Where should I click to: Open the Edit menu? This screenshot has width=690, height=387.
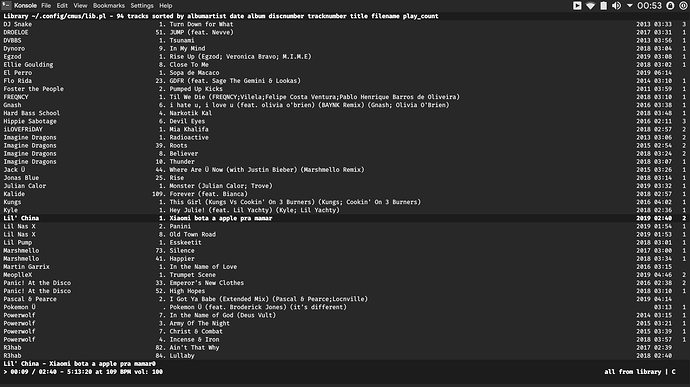pyautogui.click(x=62, y=5)
